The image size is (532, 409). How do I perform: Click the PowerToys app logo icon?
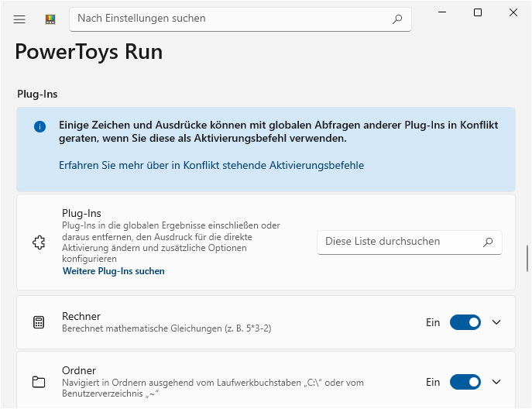50,19
